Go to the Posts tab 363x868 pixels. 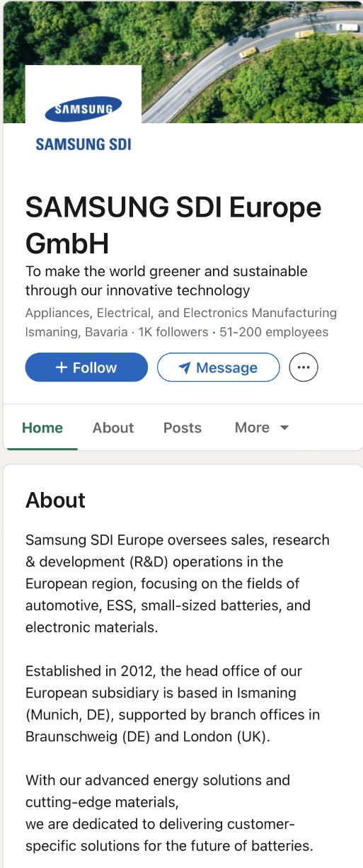(x=183, y=428)
